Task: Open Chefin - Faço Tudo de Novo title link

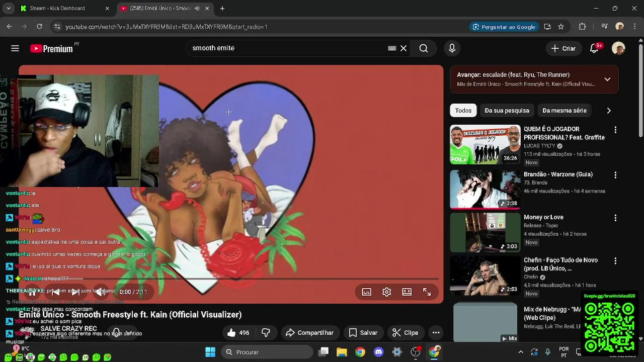Action: click(x=560, y=264)
